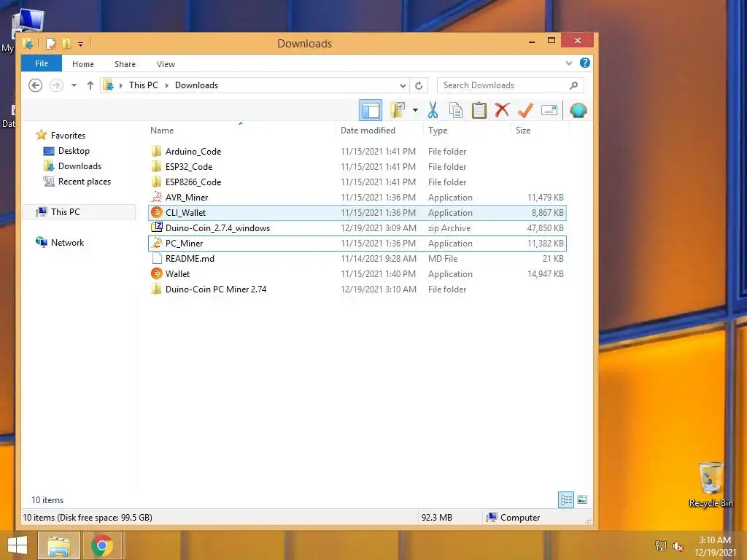Open the folder options dropdown arrow
747x560 pixels.
(x=415, y=111)
